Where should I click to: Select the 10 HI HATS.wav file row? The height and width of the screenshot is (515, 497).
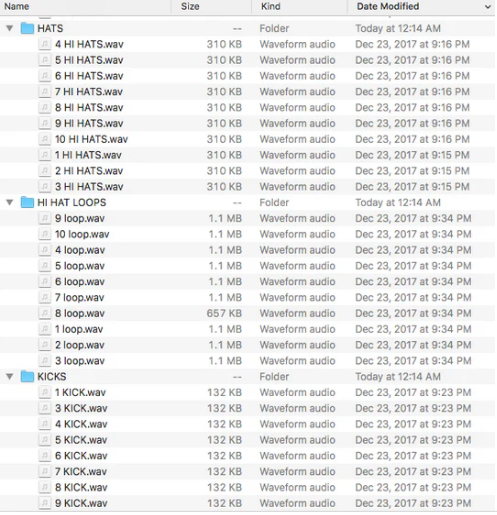(247, 139)
